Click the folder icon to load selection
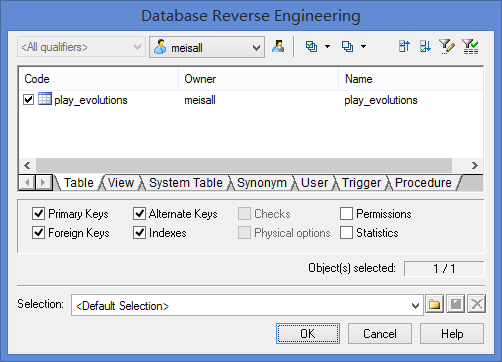Viewport: 502px width, 362px height. 434,304
